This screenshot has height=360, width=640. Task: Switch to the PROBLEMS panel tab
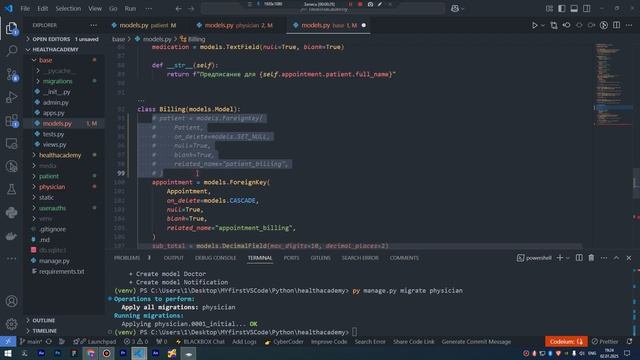[127, 258]
